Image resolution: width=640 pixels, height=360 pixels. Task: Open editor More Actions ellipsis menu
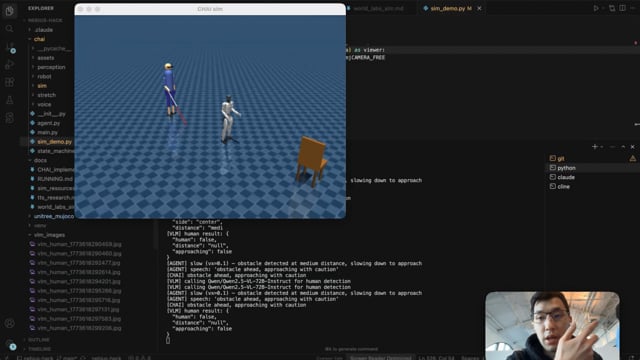[634, 8]
